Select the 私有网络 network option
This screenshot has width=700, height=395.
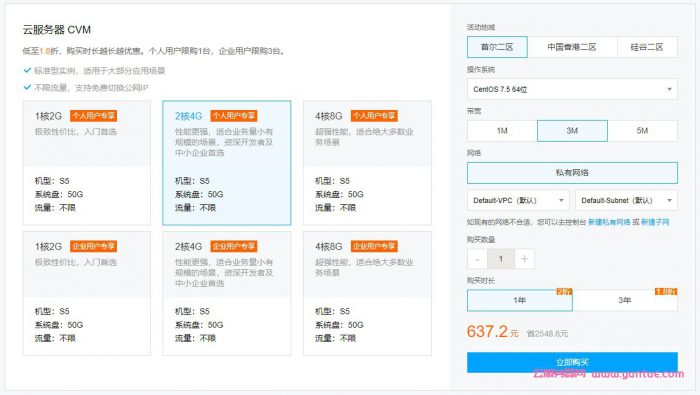572,173
